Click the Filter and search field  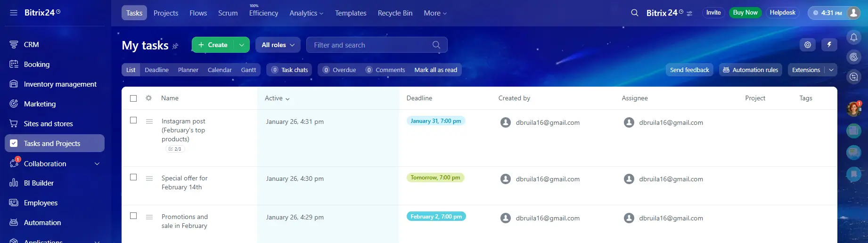coord(370,45)
